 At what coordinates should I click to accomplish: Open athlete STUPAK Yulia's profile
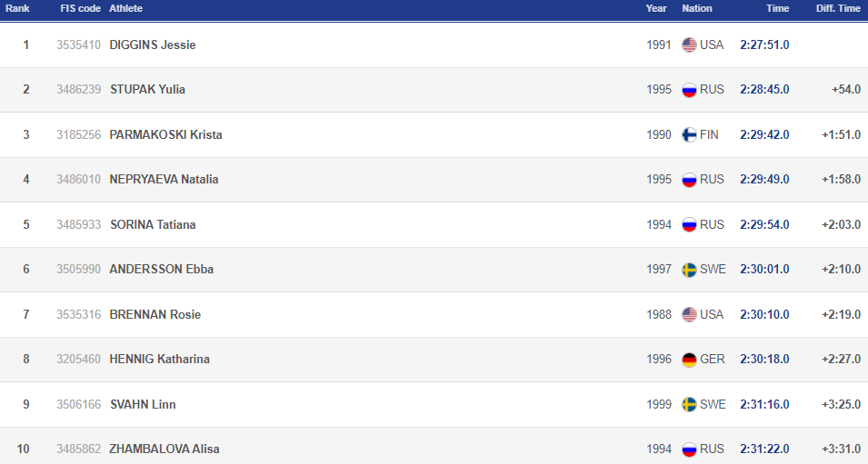pos(147,90)
